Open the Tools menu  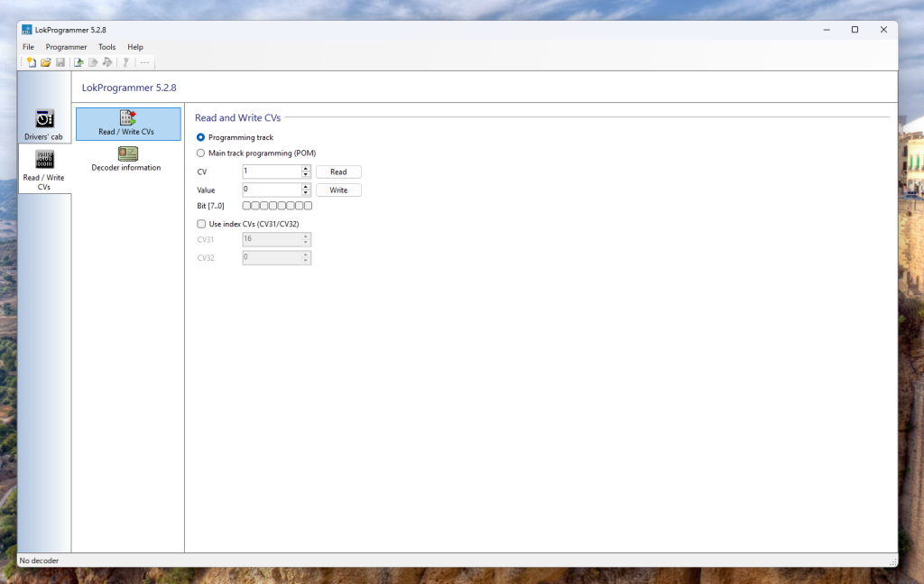click(106, 47)
